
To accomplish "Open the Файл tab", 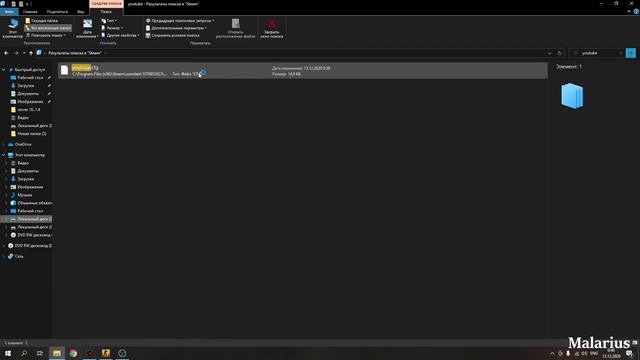I will pyautogui.click(x=9, y=12).
